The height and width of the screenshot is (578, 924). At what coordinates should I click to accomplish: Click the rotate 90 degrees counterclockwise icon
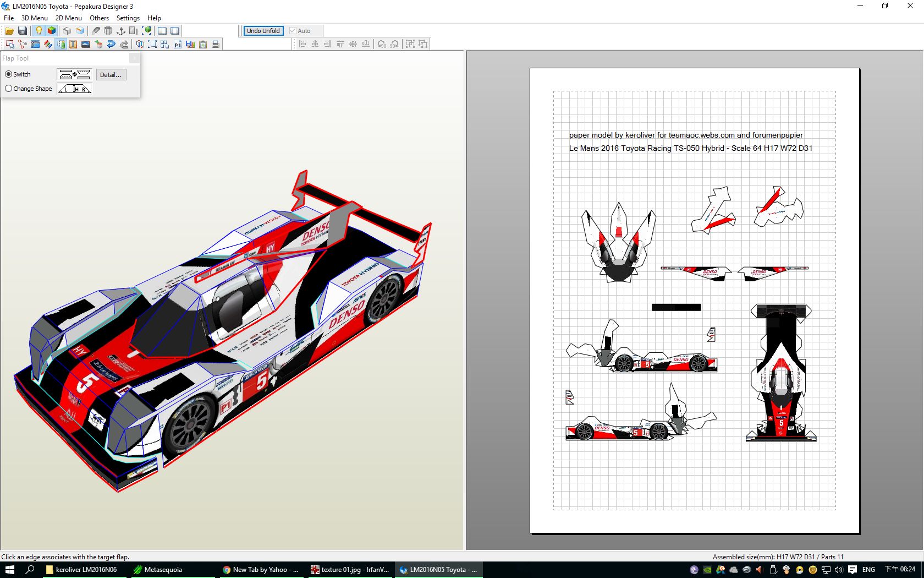coord(382,44)
